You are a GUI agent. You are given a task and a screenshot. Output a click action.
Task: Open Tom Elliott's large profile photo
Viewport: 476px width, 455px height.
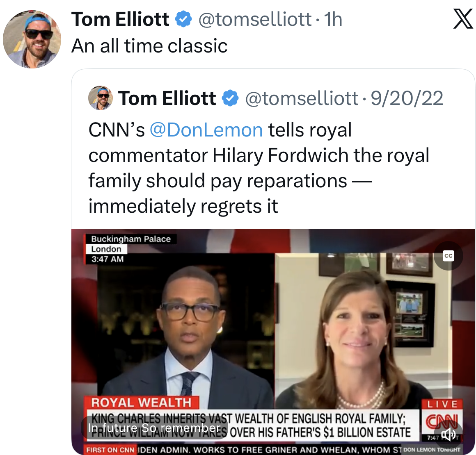(32, 39)
